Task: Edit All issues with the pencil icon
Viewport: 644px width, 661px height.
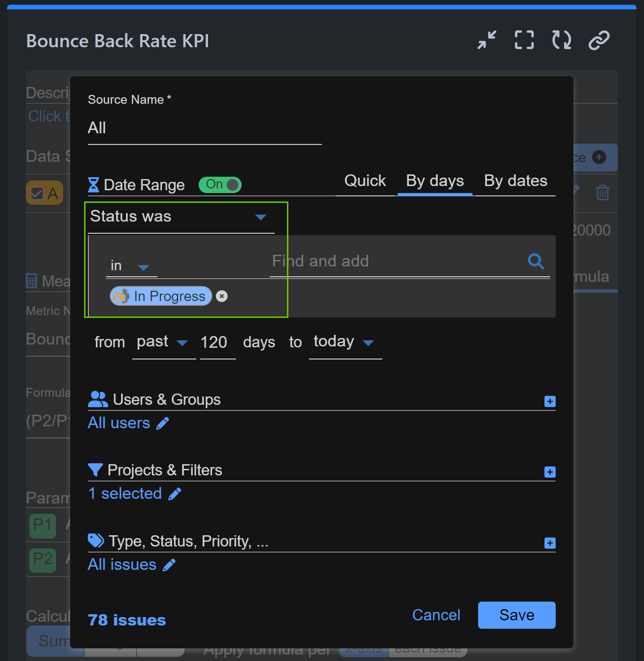Action: tap(169, 565)
